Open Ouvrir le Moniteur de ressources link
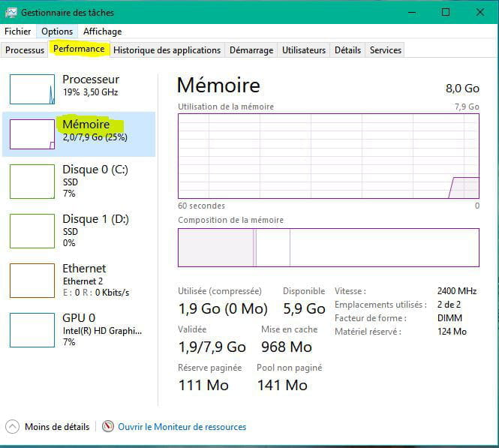 tap(182, 427)
